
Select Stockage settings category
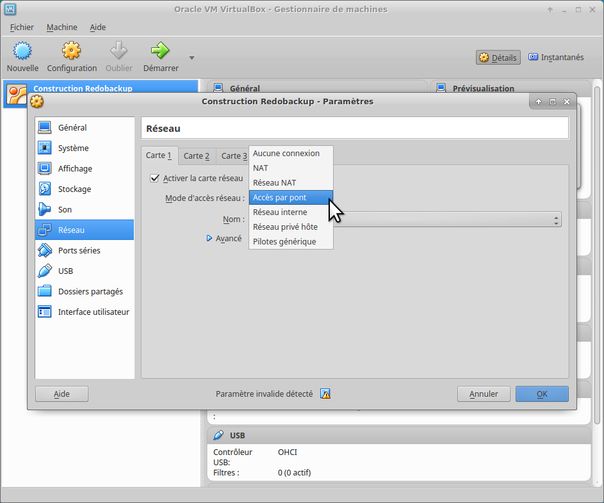[x=84, y=189]
